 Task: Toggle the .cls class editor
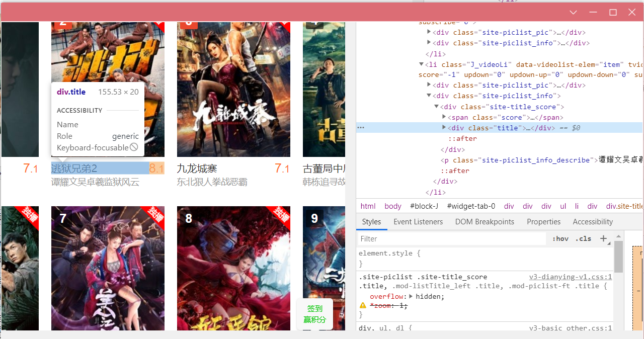584,239
